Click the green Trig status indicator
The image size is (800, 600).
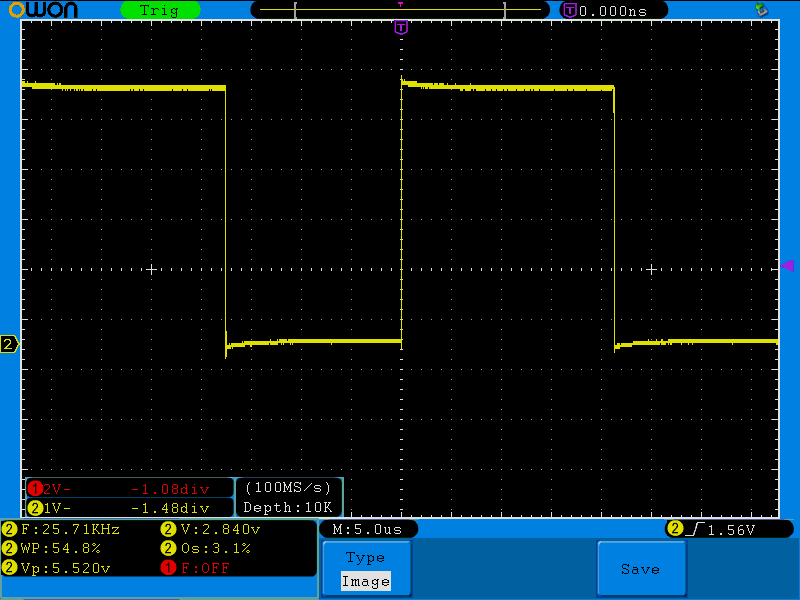160,10
